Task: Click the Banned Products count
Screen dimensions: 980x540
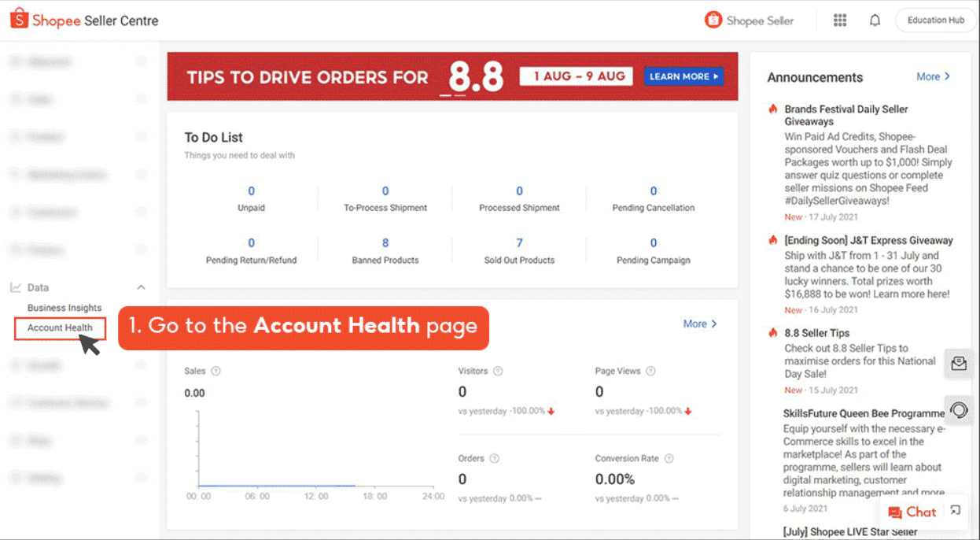Action: [385, 243]
